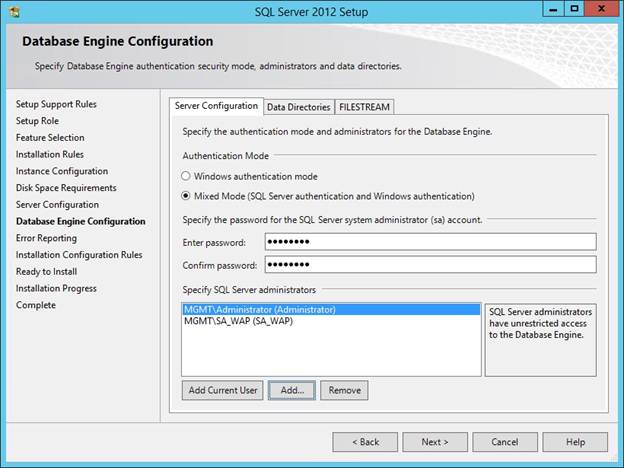Open the FILESTREAM tab
624x468 pixels.
364,107
